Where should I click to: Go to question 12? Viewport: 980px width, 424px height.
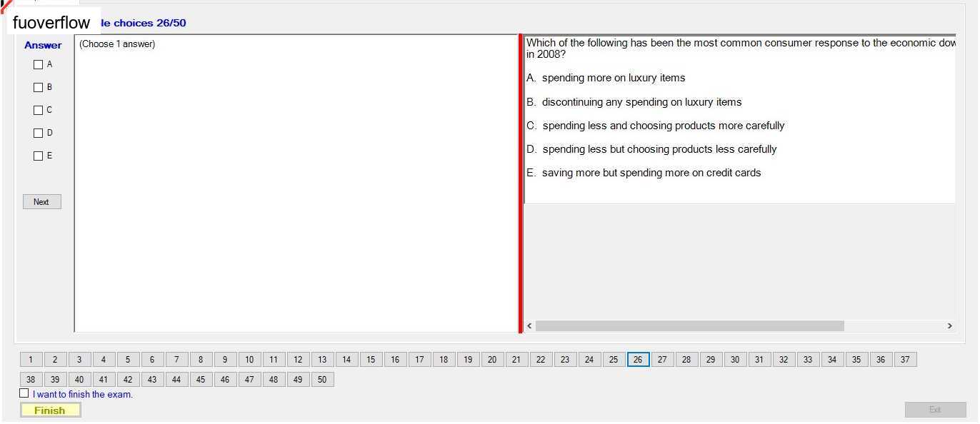298,360
